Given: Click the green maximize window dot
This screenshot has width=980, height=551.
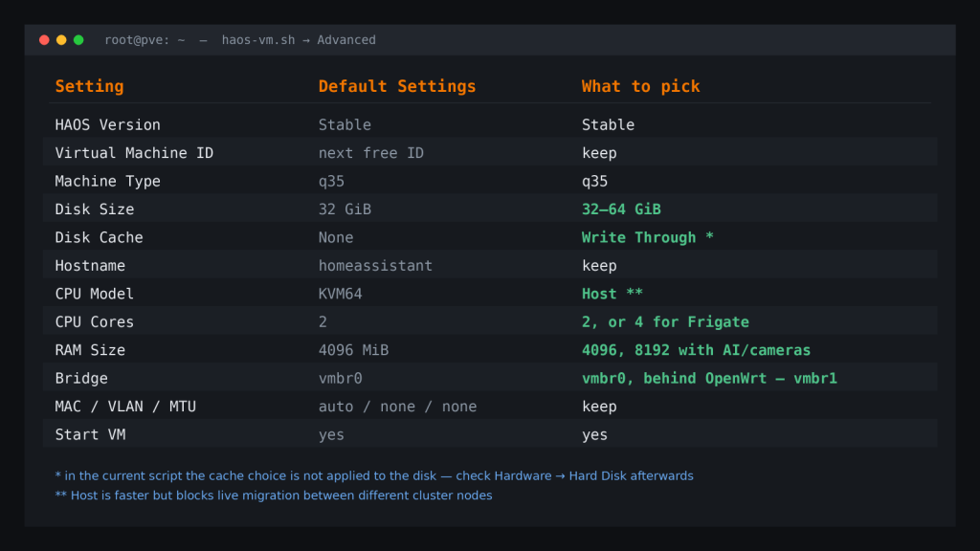Looking at the screenshot, I should tap(78, 40).
